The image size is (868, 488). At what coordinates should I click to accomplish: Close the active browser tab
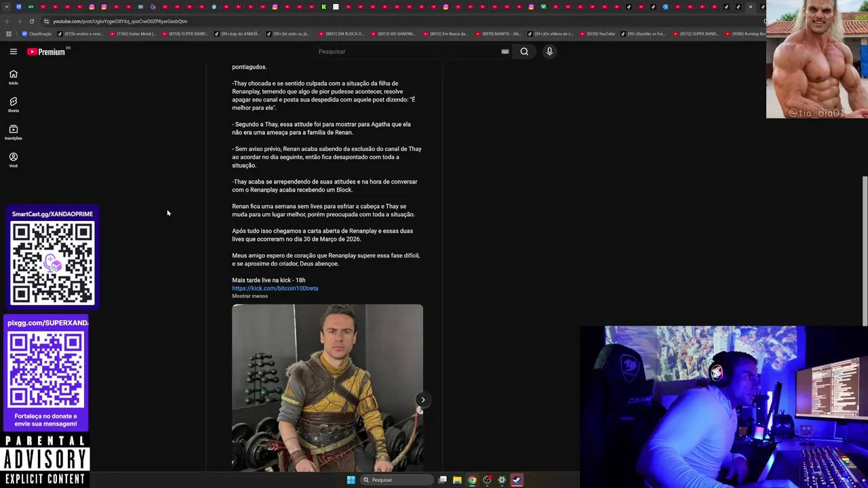(750, 7)
